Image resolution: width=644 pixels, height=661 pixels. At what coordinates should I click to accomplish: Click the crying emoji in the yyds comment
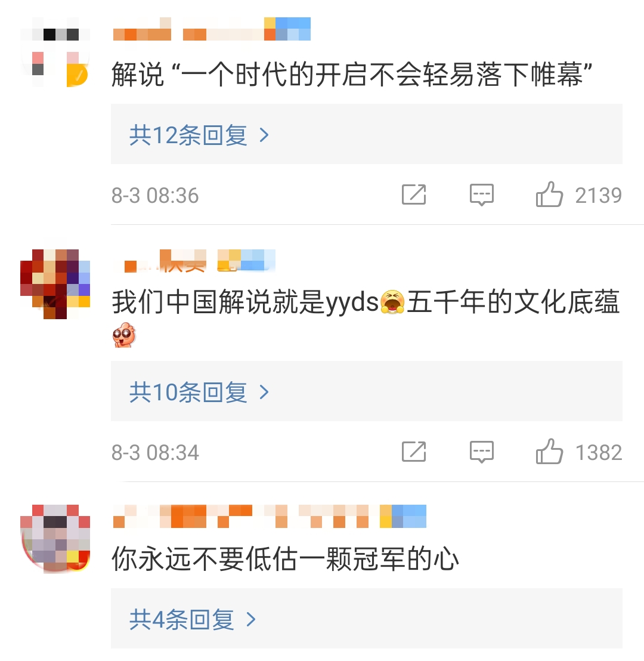pyautogui.click(x=392, y=302)
